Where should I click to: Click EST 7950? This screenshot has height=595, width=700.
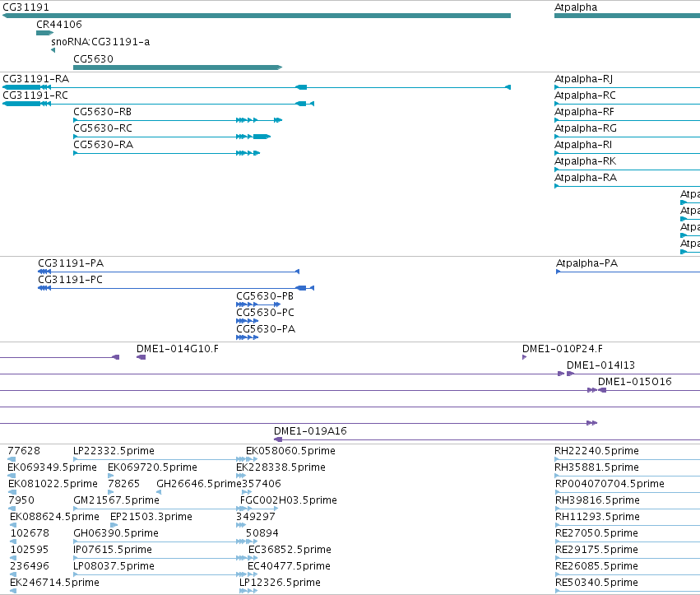(x=21, y=500)
